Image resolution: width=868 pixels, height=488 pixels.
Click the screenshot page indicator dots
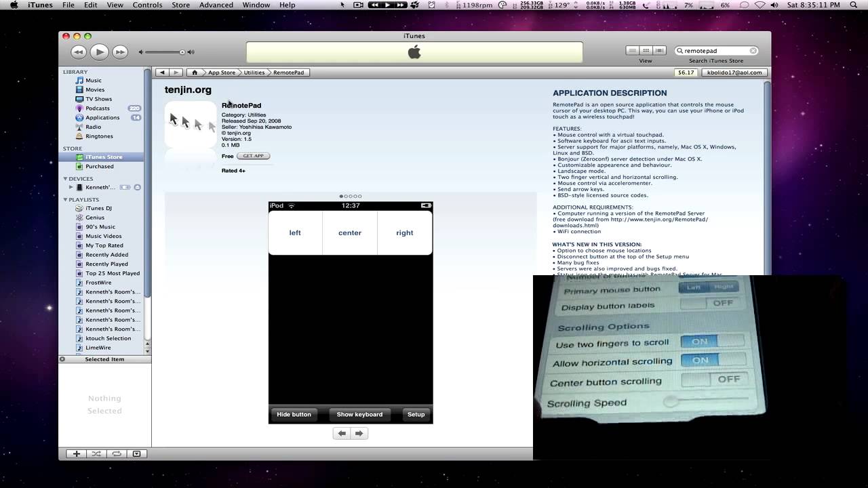pos(351,197)
